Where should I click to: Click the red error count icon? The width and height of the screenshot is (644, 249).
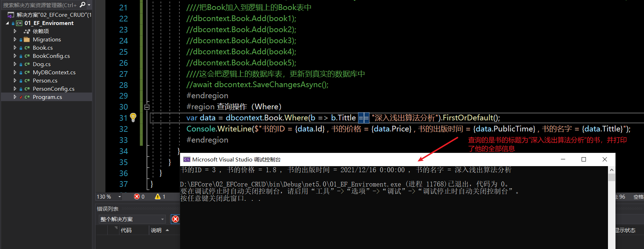(137, 196)
